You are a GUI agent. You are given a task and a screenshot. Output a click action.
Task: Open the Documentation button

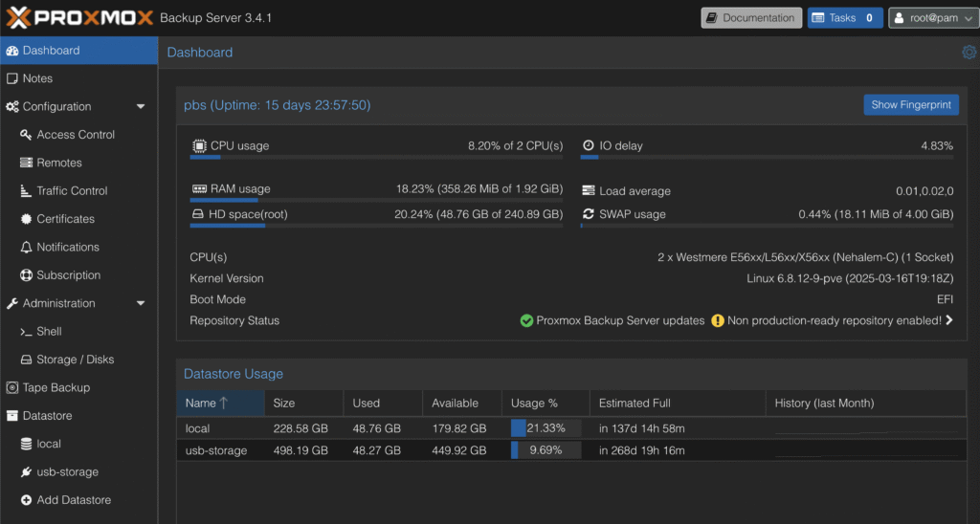click(x=751, y=17)
